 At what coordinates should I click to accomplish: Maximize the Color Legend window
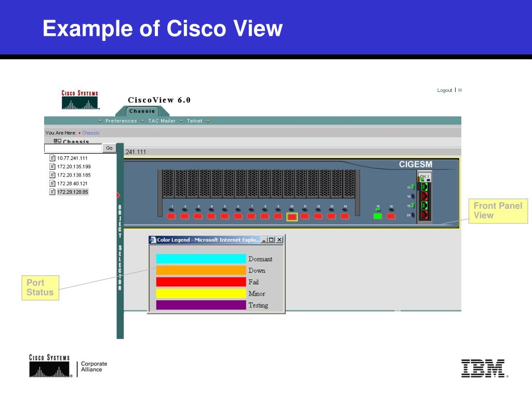point(271,240)
